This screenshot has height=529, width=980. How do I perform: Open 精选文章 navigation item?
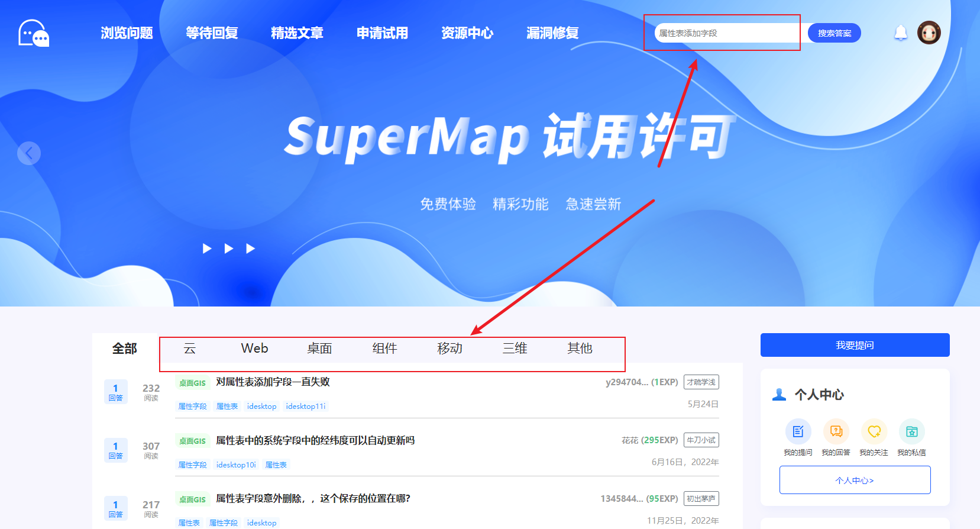[x=297, y=33]
